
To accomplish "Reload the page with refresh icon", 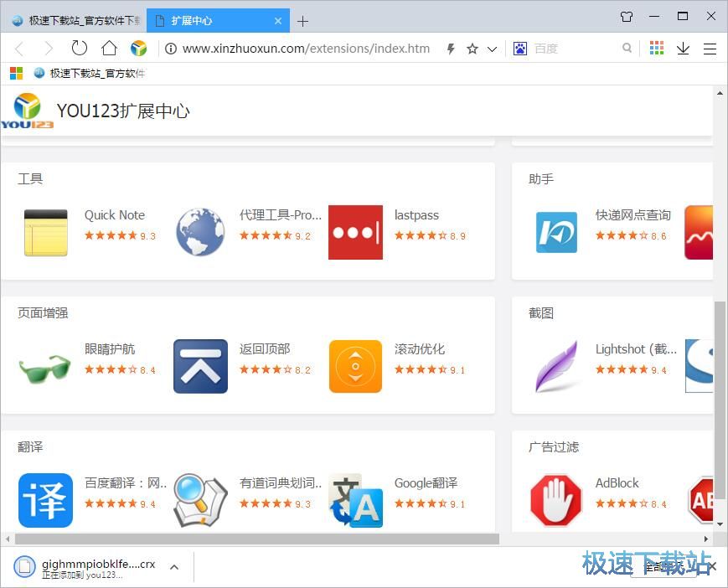I will point(80,48).
